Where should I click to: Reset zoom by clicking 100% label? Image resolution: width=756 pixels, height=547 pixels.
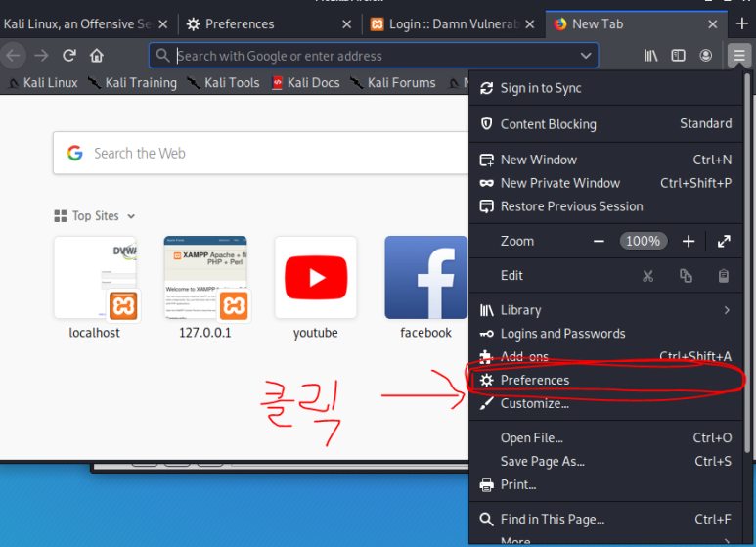(644, 241)
